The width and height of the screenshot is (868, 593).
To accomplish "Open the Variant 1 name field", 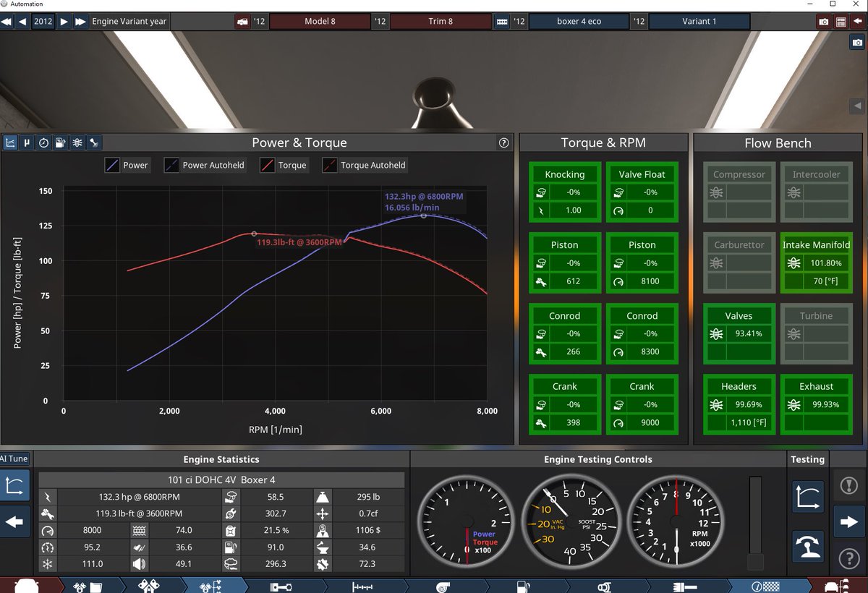I will click(x=699, y=22).
